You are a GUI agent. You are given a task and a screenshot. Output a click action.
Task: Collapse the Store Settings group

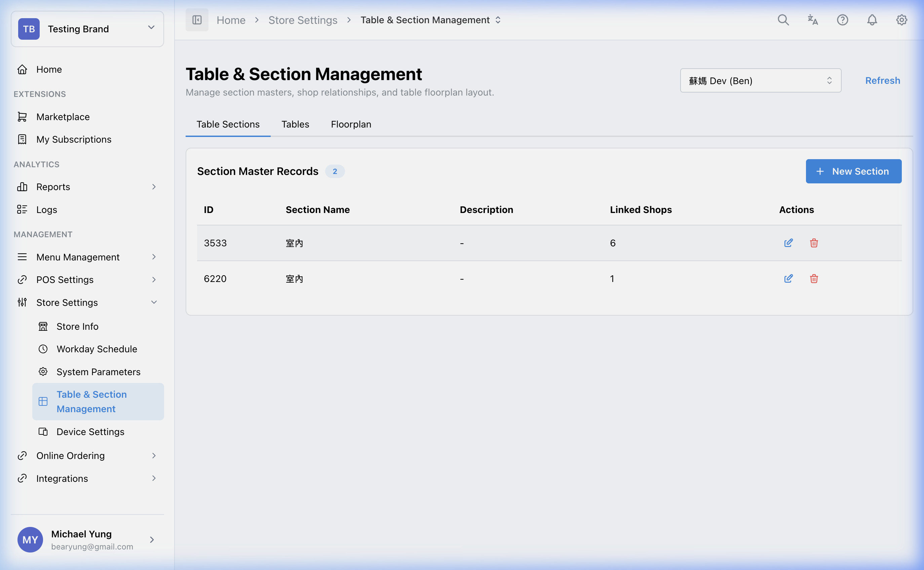pyautogui.click(x=87, y=302)
